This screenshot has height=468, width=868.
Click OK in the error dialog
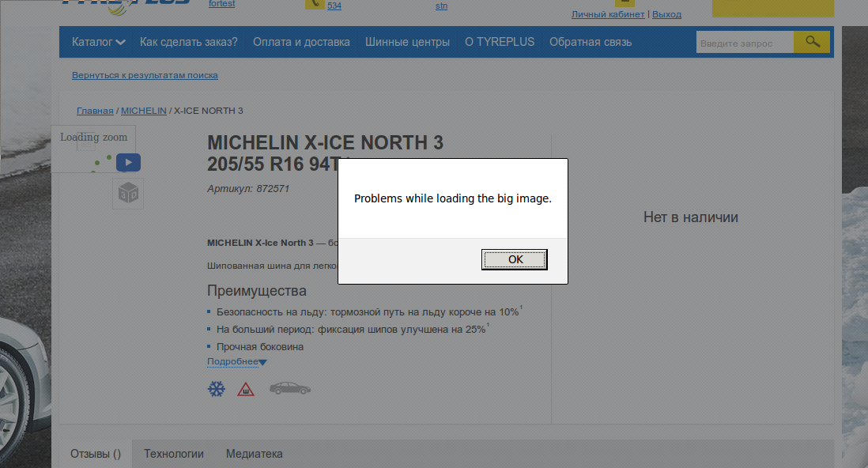tap(515, 259)
